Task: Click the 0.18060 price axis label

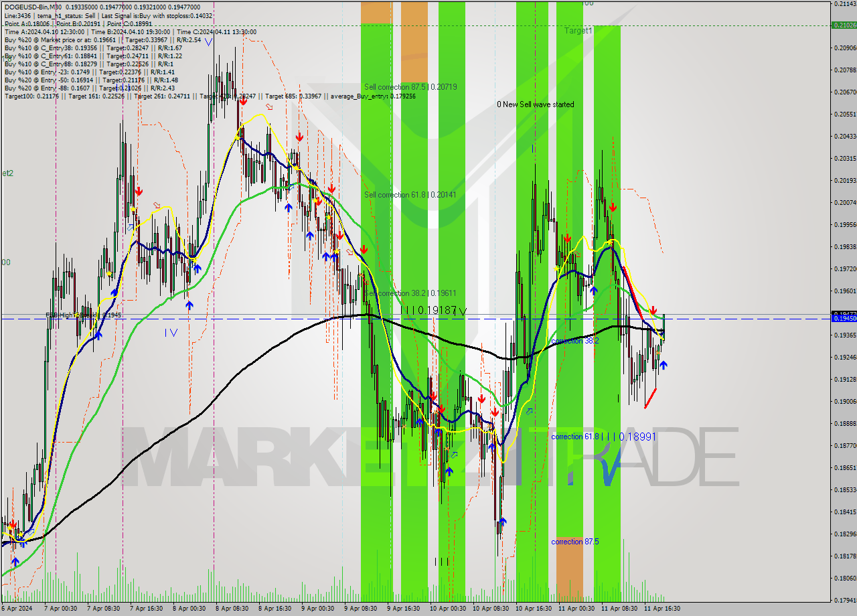Action: [845, 579]
